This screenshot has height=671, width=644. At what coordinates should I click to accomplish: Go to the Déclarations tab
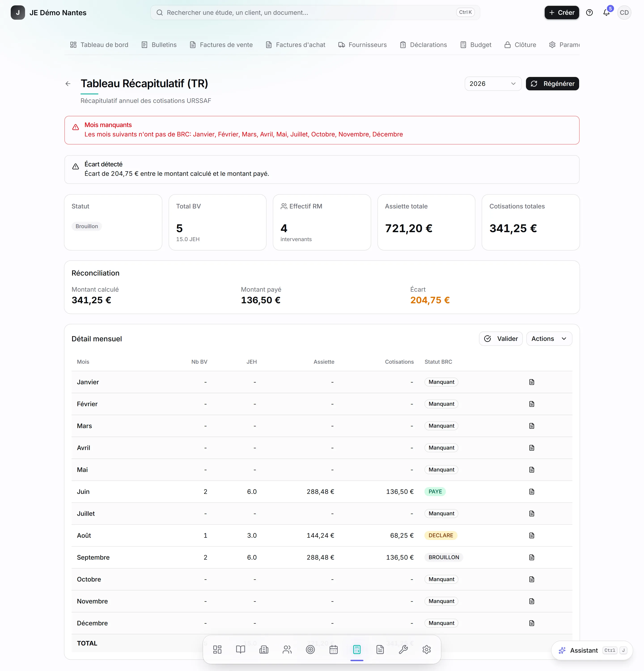(x=424, y=45)
